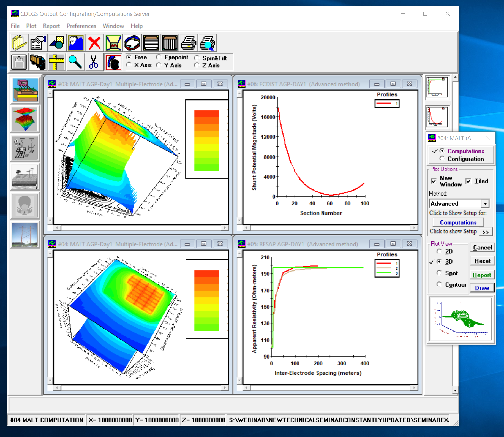Open the grounding building module sidebar icon

coord(25,90)
